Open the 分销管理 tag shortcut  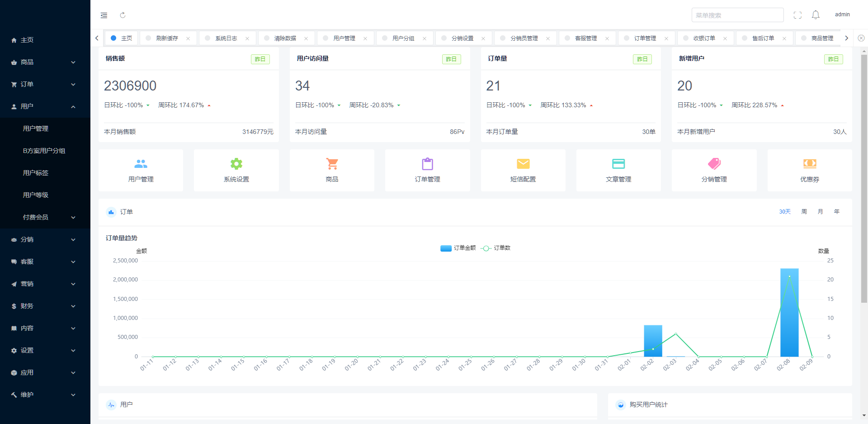(x=714, y=163)
